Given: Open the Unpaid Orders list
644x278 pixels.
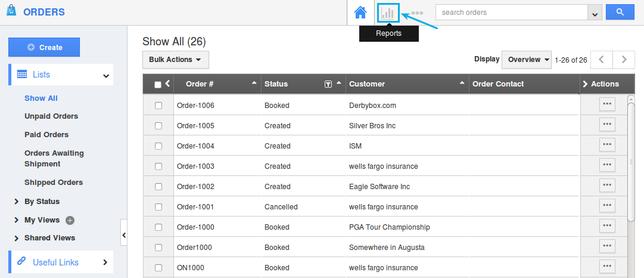Looking at the screenshot, I should 51,116.
